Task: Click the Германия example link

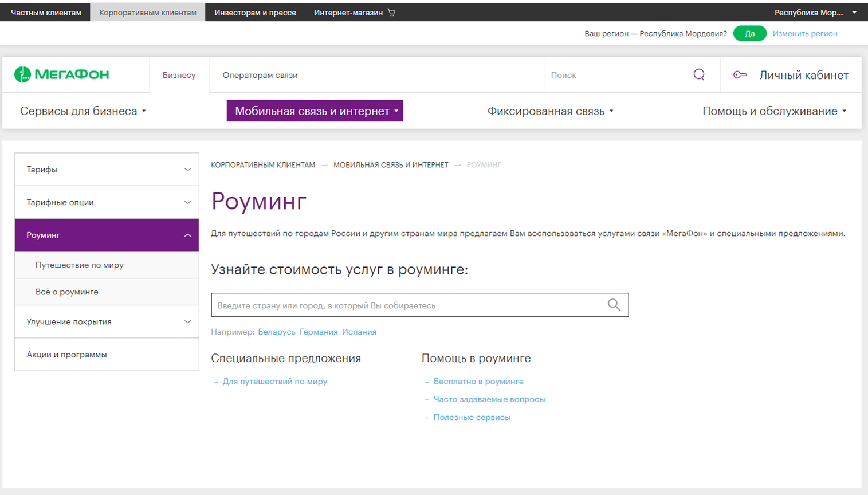Action: [x=319, y=332]
